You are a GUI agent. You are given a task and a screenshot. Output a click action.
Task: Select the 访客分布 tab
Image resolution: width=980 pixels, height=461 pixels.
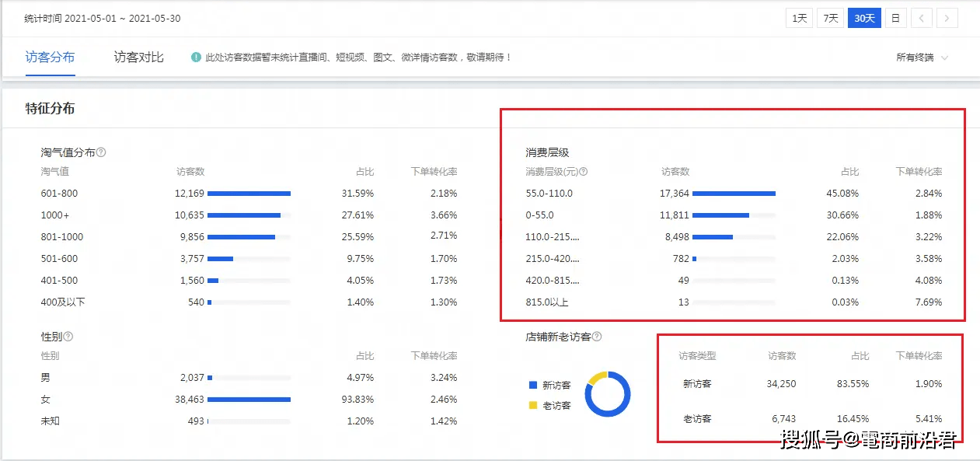coord(50,57)
